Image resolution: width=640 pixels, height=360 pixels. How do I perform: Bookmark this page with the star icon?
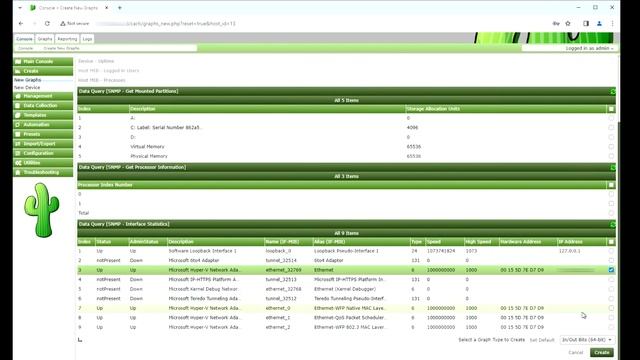[x=568, y=24]
